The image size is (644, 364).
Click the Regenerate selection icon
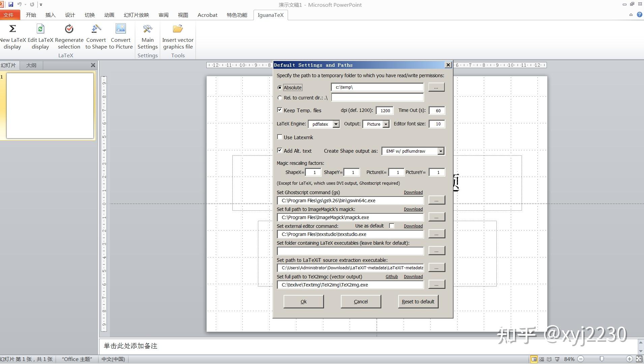[x=69, y=29]
